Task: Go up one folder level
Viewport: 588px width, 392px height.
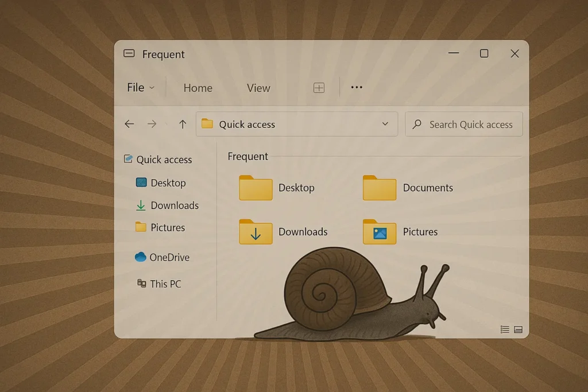Action: 183,124
